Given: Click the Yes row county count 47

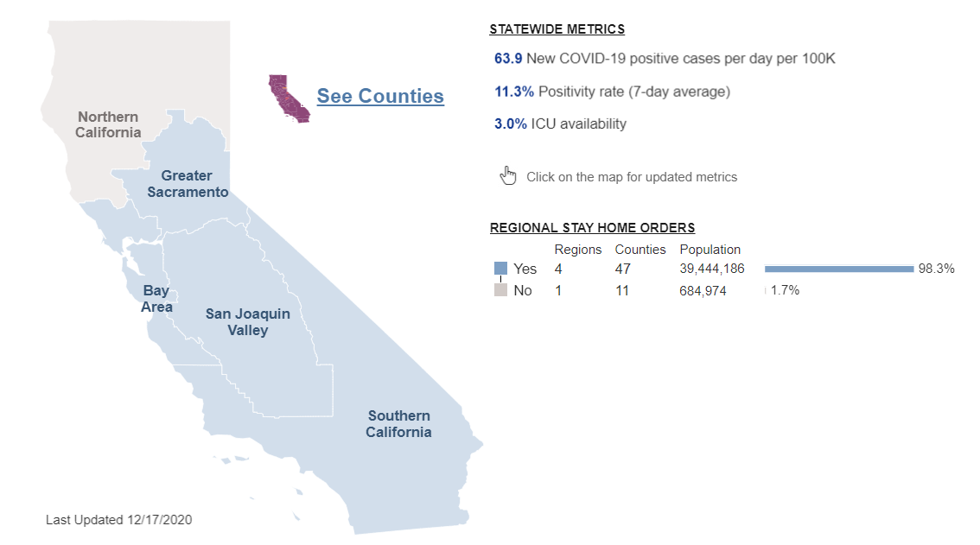Looking at the screenshot, I should (622, 269).
